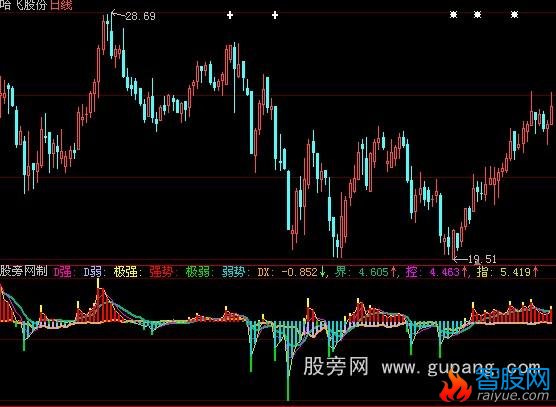Select the 28.69 high price label
The image size is (556, 407).
(x=140, y=16)
